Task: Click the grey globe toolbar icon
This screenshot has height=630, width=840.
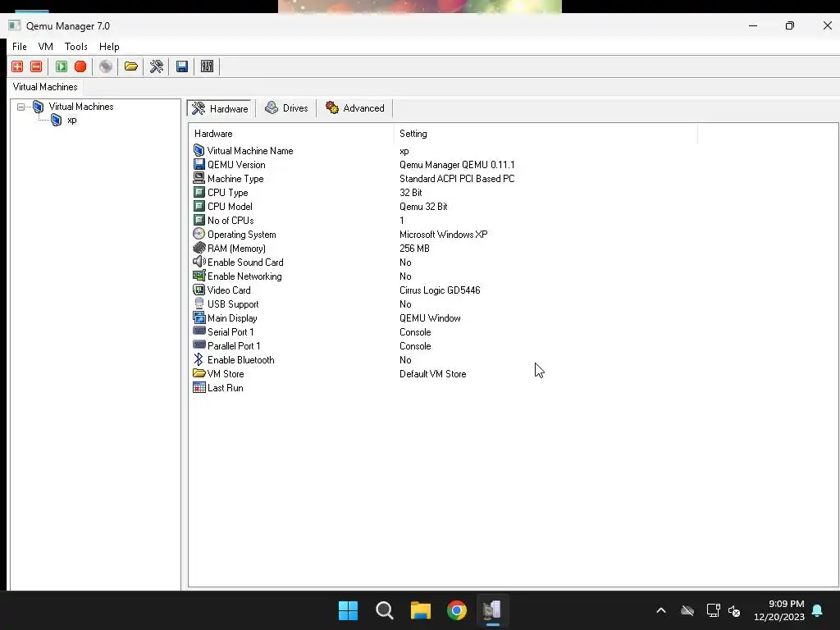Action: [106, 66]
